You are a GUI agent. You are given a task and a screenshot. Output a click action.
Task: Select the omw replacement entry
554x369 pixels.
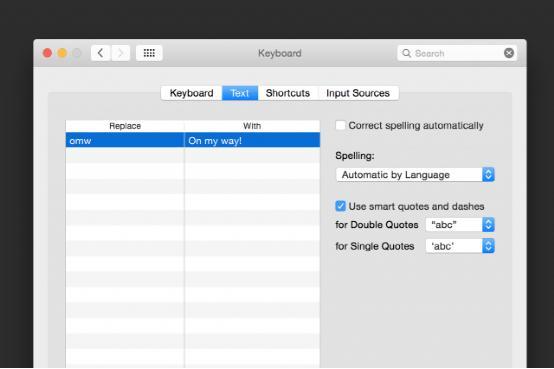(x=125, y=141)
